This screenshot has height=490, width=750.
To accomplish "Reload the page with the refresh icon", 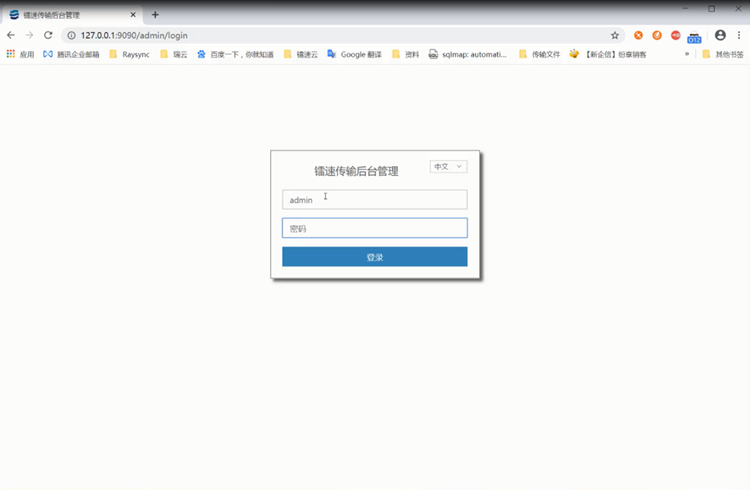I will (x=48, y=35).
